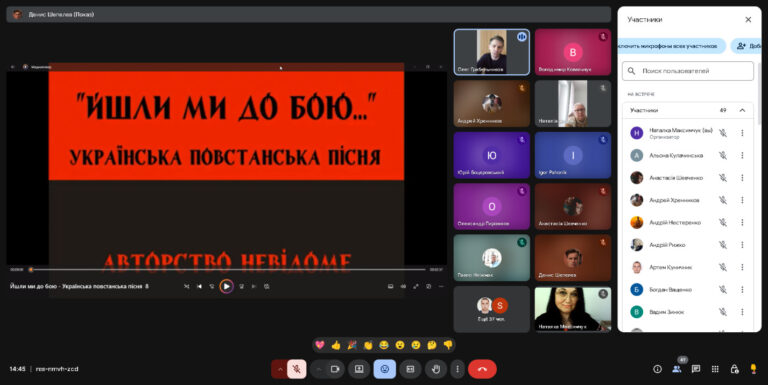Select Артем Куничник in participant list
The height and width of the screenshot is (385, 768).
pos(688,267)
